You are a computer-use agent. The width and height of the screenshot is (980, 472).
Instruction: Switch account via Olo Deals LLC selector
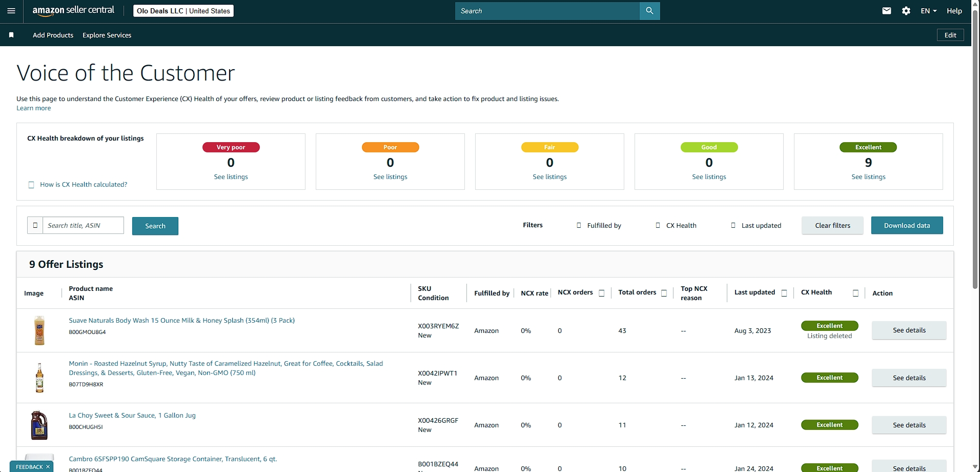[183, 11]
